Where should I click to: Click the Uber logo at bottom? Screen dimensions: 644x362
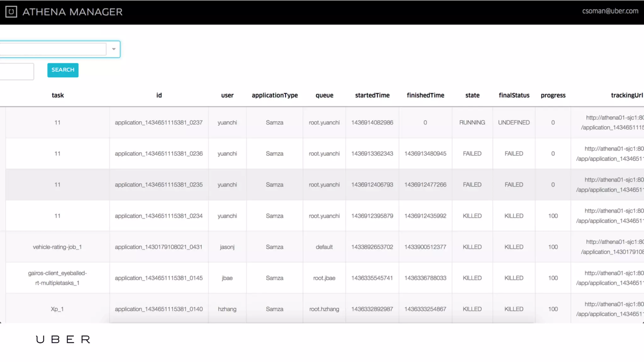[x=63, y=339]
